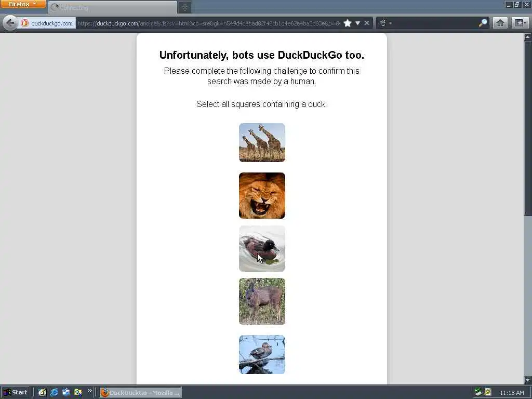Go to the home page
The height and width of the screenshot is (399, 532).
pyautogui.click(x=500, y=23)
